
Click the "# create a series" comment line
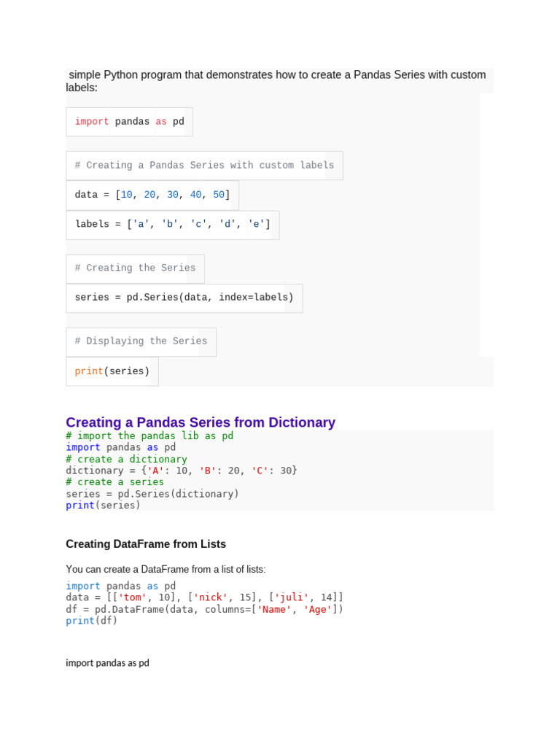pyautogui.click(x=114, y=482)
